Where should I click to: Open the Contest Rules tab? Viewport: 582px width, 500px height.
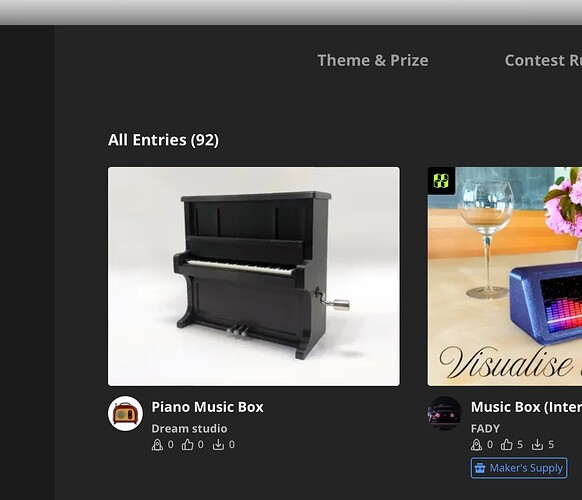543,61
